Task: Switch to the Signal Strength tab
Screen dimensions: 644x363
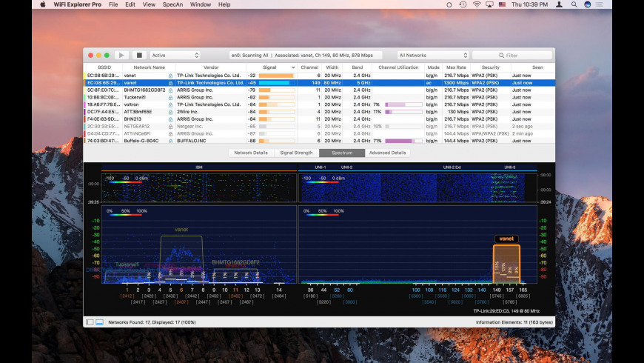Action: (295, 153)
